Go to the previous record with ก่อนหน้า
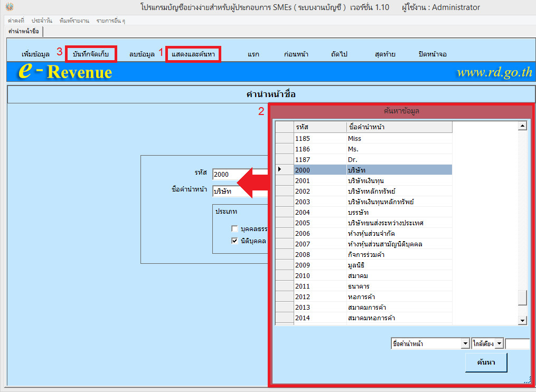 pyautogui.click(x=296, y=54)
